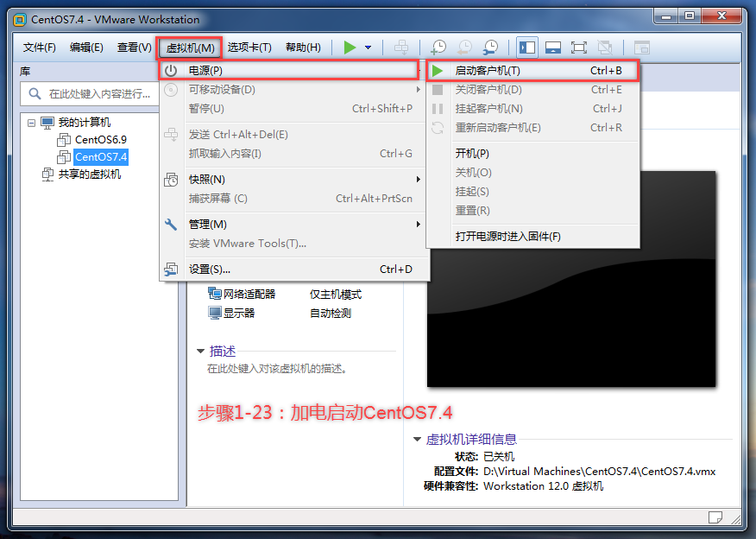Click the 硬件兼容性 Workstation 12.0 text
This screenshot has height=539, width=756.
point(513,486)
